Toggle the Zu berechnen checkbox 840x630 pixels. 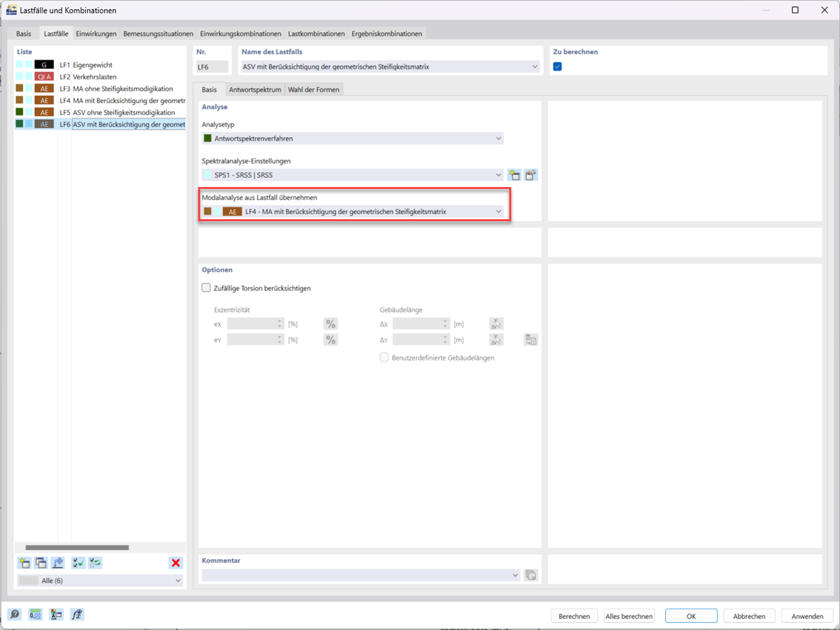tap(557, 66)
